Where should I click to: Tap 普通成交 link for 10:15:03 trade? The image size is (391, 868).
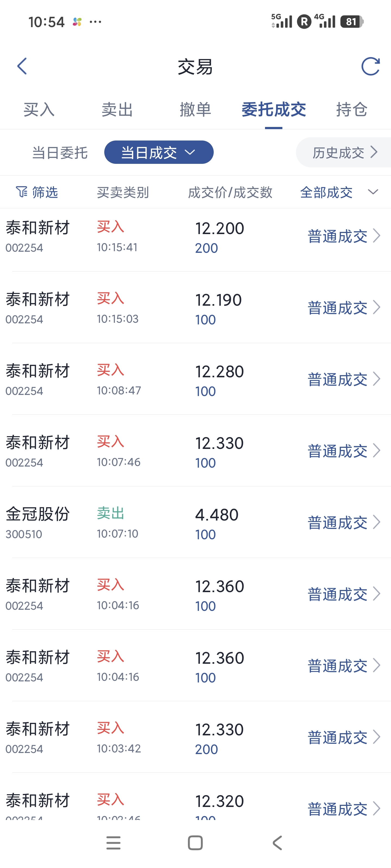[337, 308]
